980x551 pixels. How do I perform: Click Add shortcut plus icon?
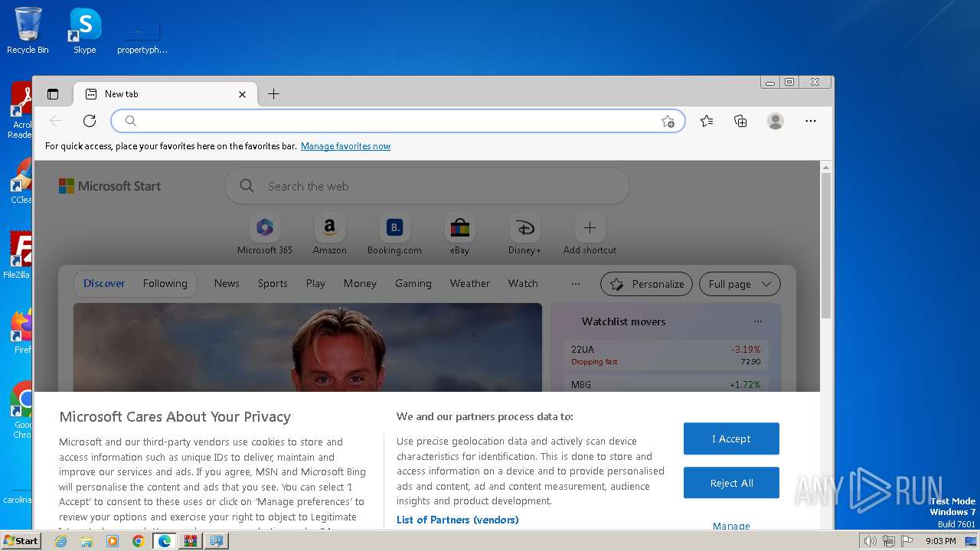pyautogui.click(x=590, y=228)
